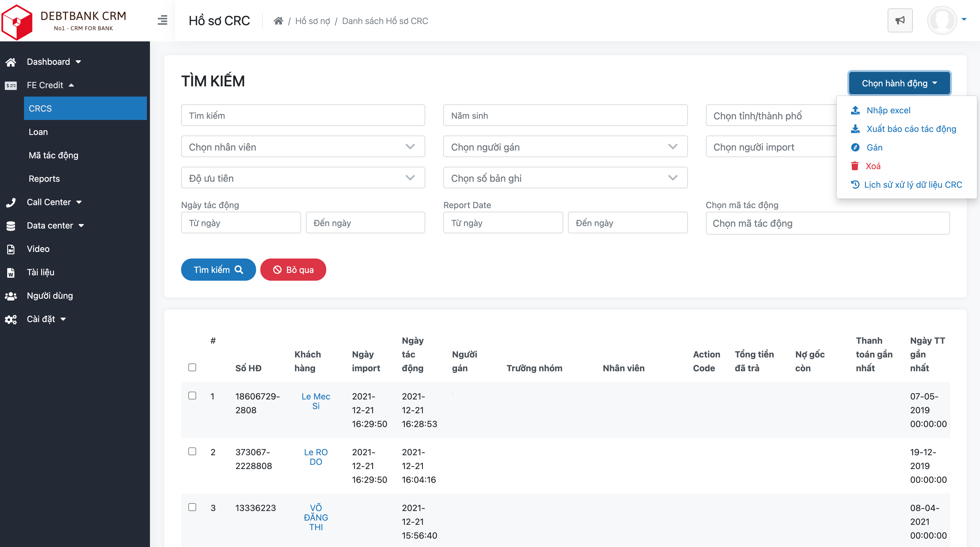980x547 pixels.
Task: Click the red Bỏ qua button
Action: point(293,270)
